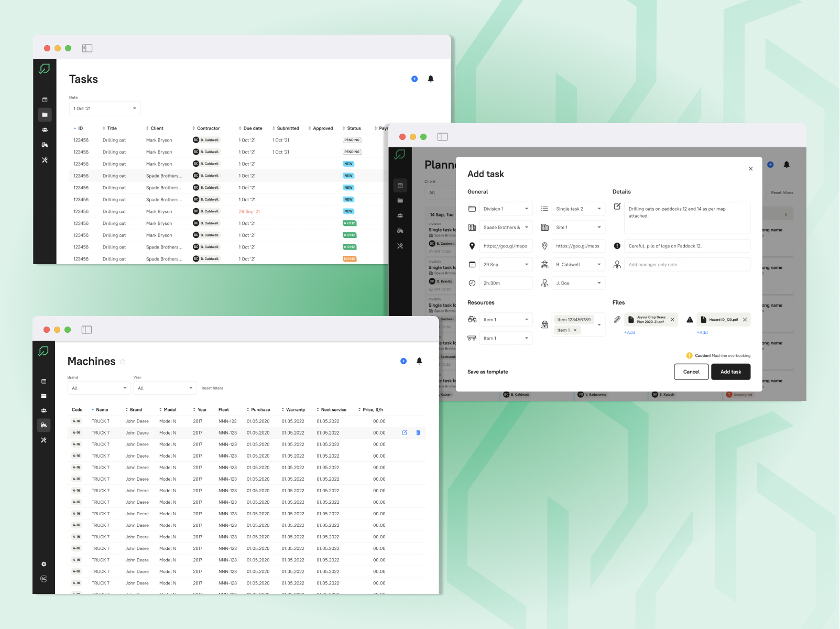The height and width of the screenshot is (629, 840).
Task: Open settings gear in Machines window sidebar
Action: coord(43,564)
